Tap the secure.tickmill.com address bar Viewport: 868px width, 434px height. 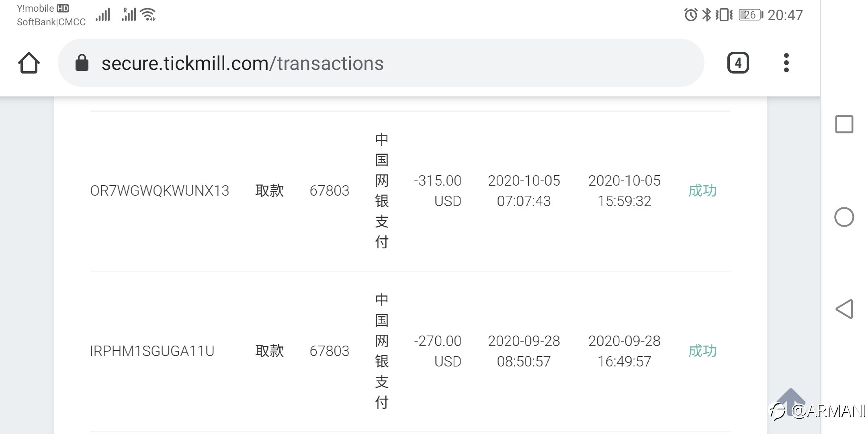point(381,63)
